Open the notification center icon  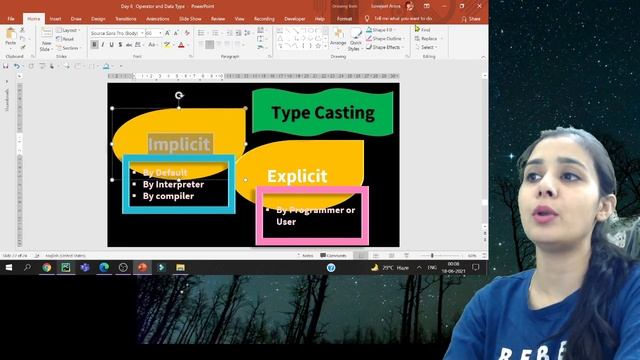pos(476,267)
